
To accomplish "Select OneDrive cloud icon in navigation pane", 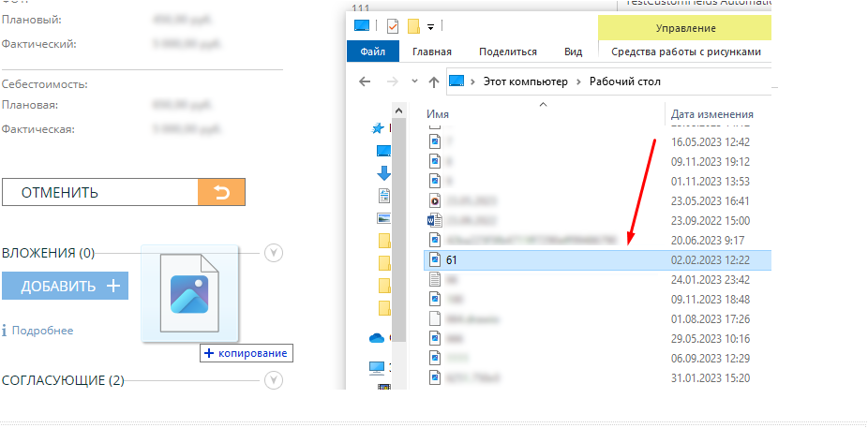I will 377,338.
